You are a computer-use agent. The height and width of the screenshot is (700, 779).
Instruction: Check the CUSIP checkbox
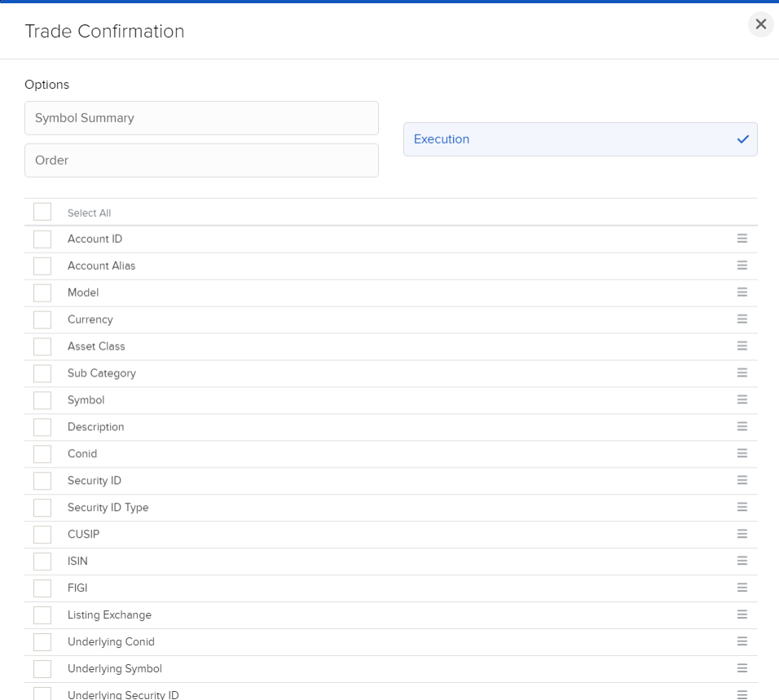click(x=42, y=534)
